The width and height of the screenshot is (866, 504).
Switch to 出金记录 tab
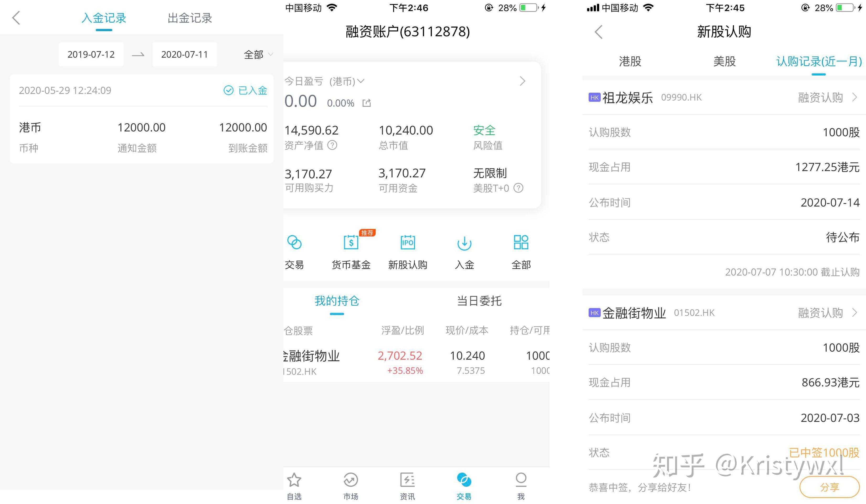click(190, 18)
